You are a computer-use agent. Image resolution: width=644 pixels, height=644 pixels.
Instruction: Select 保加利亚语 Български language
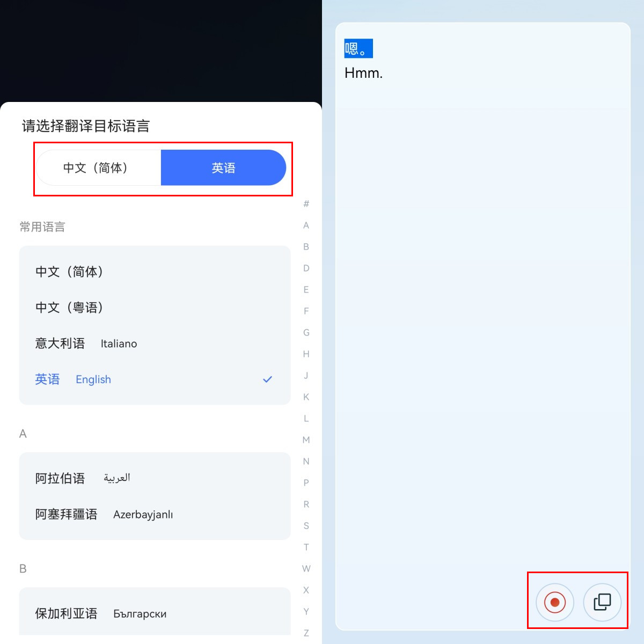point(155,613)
